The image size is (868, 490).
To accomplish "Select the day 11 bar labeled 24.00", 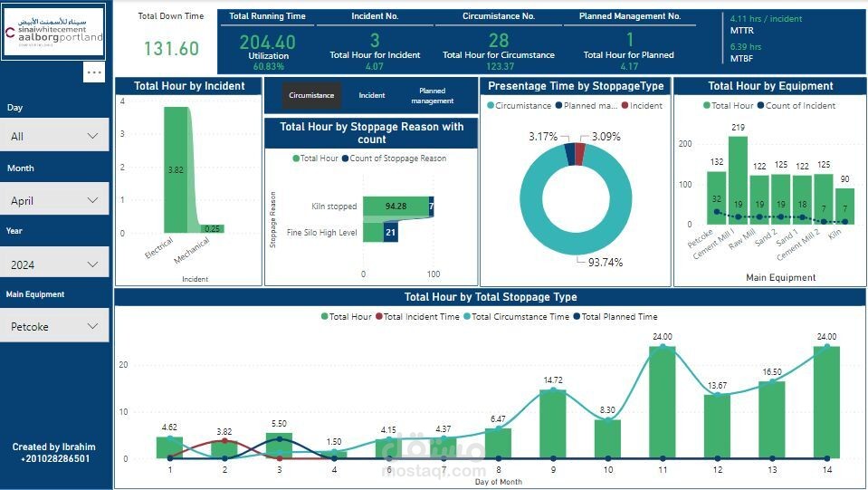I will [663, 402].
